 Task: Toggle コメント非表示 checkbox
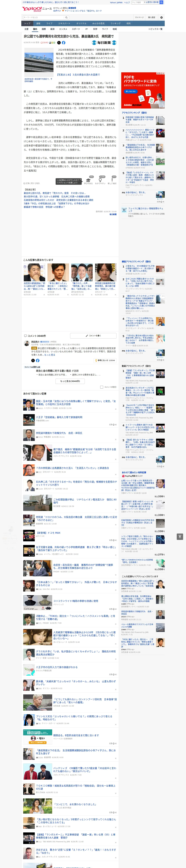(102, 387)
